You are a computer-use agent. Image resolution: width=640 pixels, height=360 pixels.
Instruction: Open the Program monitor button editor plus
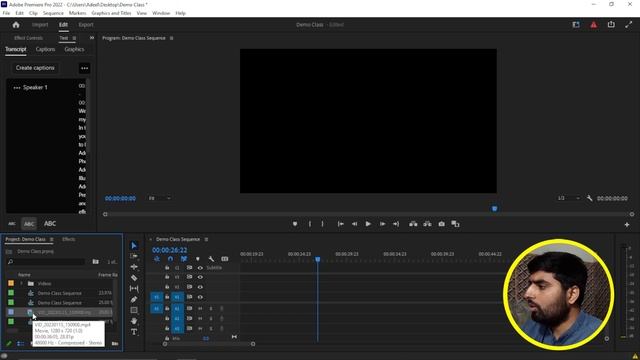click(627, 224)
